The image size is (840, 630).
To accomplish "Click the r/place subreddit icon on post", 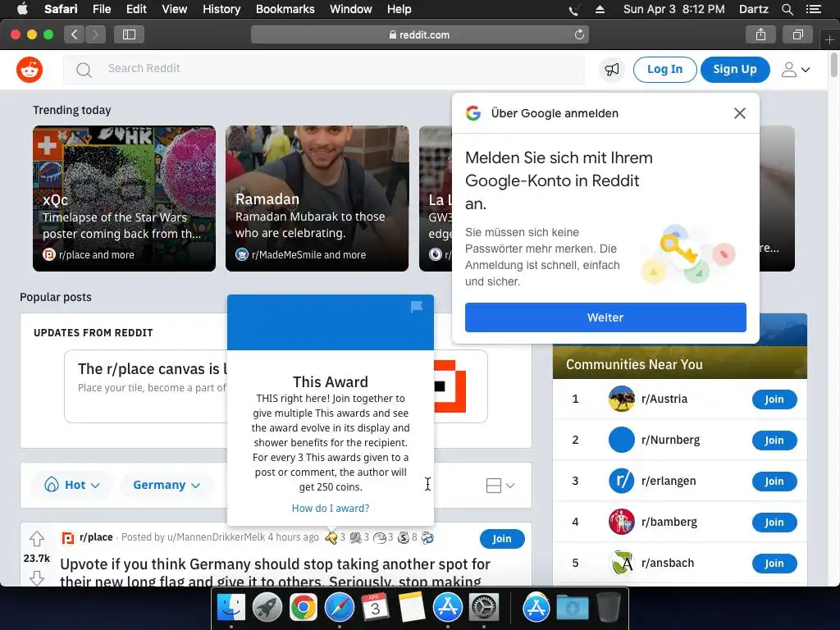I will point(68,537).
